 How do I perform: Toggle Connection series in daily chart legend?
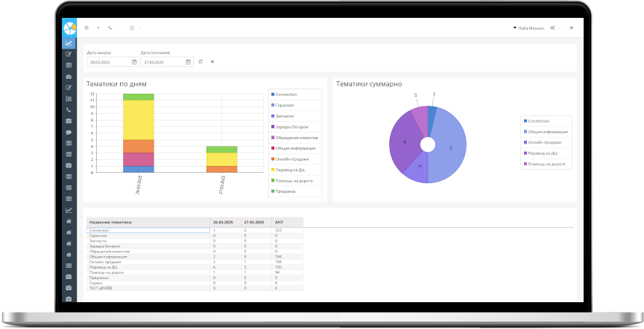pos(285,95)
